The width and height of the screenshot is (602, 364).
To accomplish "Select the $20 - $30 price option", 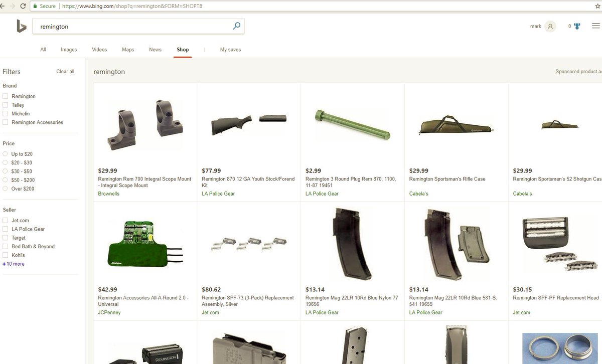I will coord(5,162).
